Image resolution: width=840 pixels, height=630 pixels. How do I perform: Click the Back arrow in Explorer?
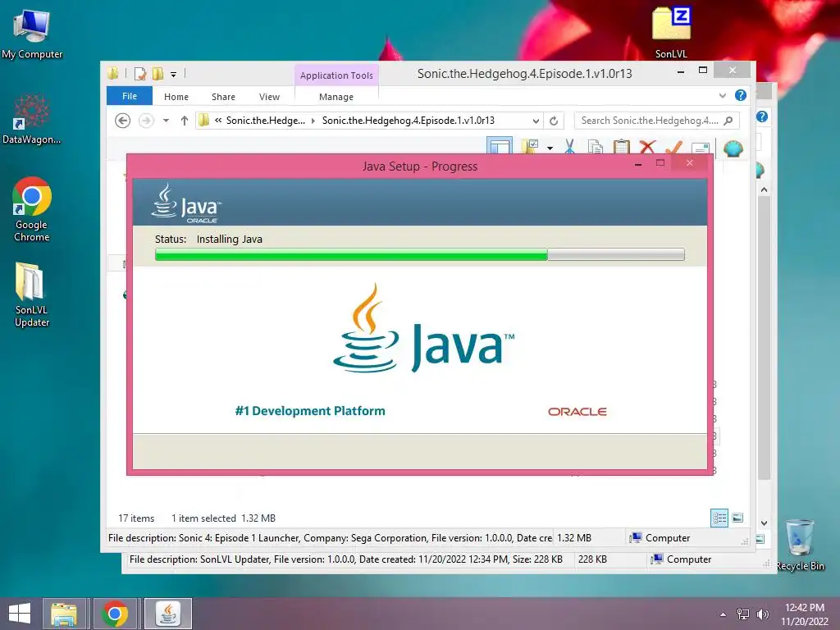point(123,121)
